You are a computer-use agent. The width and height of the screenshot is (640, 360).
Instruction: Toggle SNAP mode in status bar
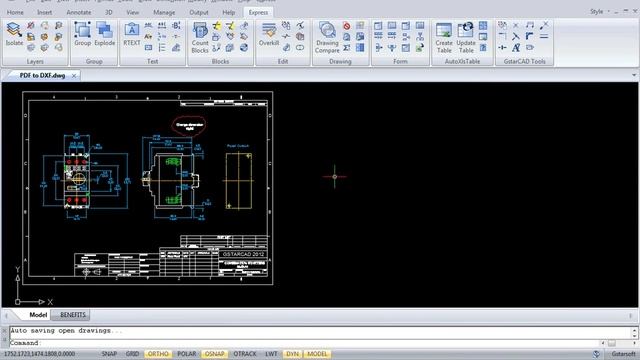tap(109, 354)
